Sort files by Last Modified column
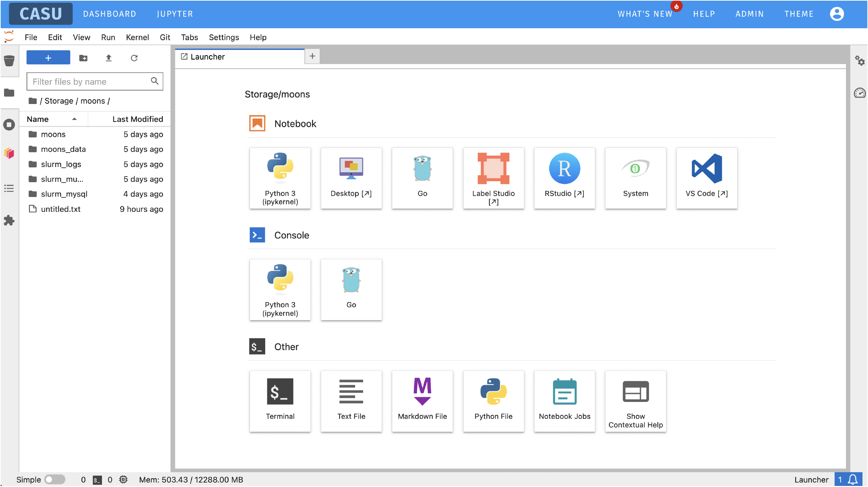Viewport: 868px width, 487px height. click(x=129, y=119)
